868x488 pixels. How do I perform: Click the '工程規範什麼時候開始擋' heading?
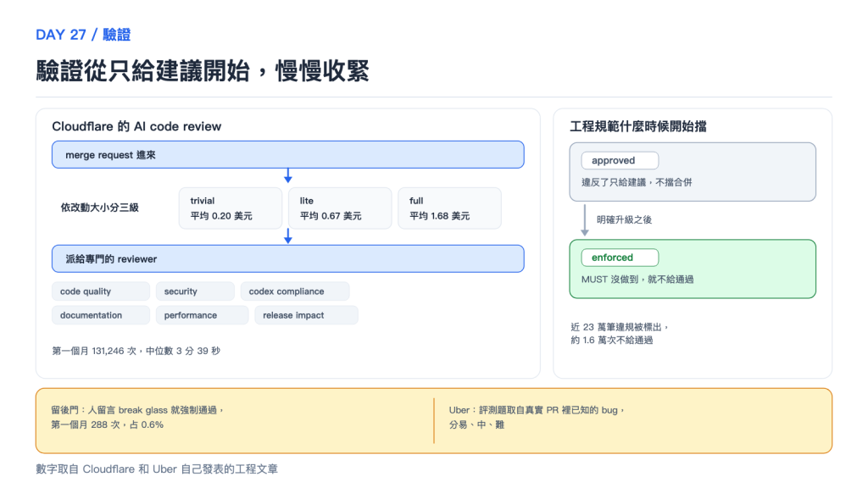638,127
